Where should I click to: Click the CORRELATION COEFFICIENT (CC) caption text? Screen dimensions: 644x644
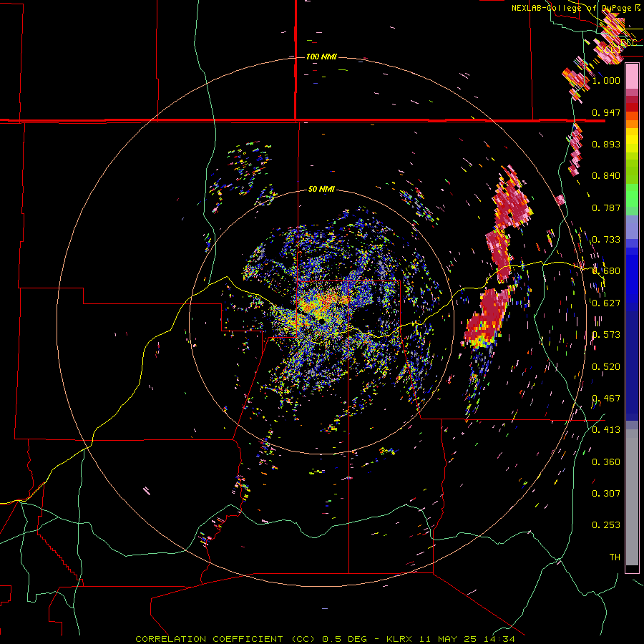tap(225, 639)
